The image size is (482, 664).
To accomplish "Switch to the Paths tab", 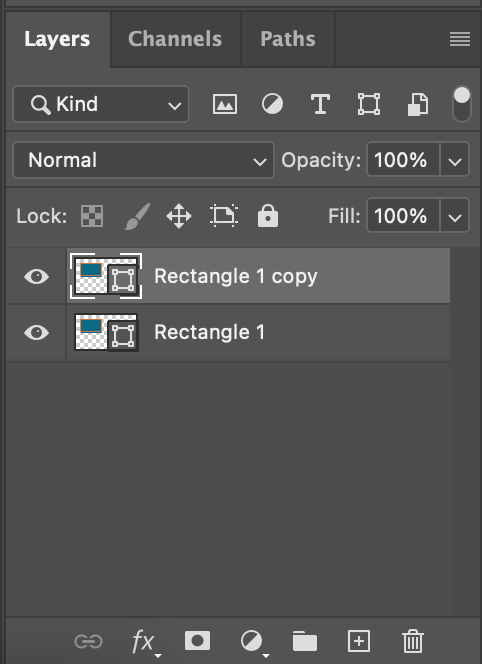I will click(x=288, y=39).
